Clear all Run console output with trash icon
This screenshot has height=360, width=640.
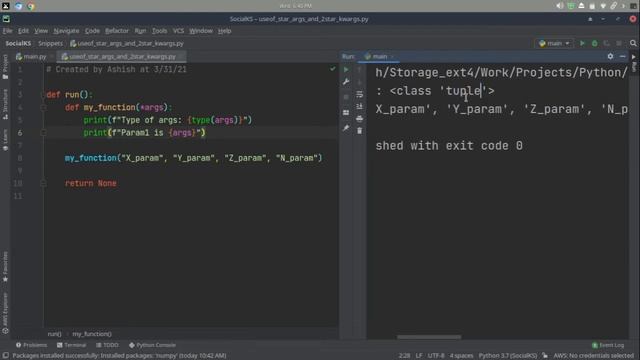[x=360, y=131]
